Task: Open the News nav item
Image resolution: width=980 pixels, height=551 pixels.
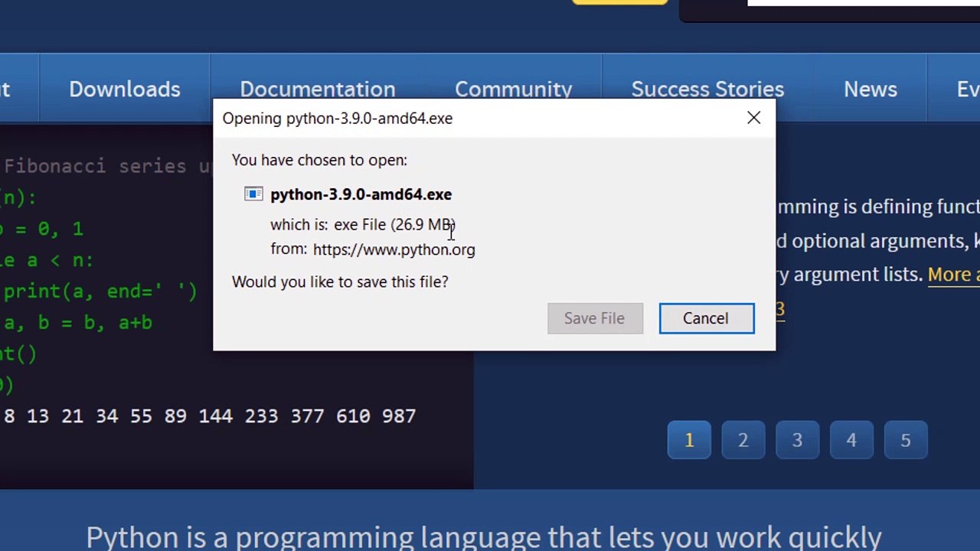Action: point(870,89)
